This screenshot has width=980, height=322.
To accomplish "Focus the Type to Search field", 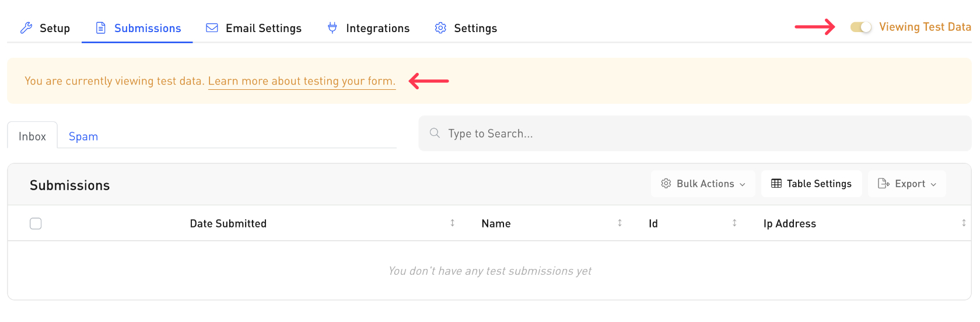I will pyautogui.click(x=700, y=134).
